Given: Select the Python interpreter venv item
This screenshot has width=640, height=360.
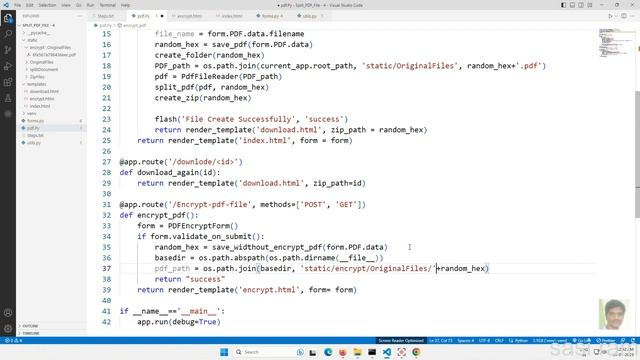Looking at the screenshot, I should pyautogui.click(x=549, y=340).
